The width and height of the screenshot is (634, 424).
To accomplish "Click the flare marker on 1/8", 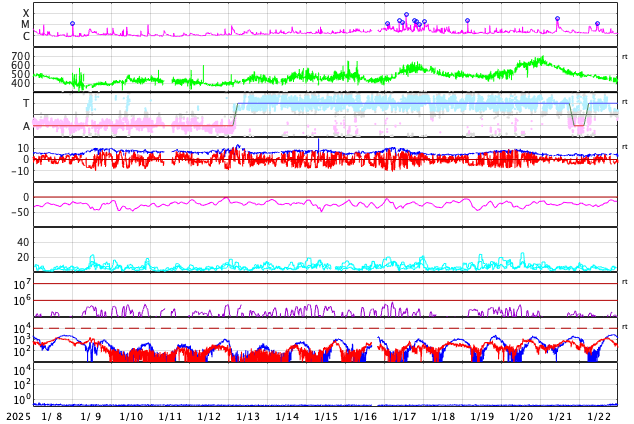I will (72, 24).
